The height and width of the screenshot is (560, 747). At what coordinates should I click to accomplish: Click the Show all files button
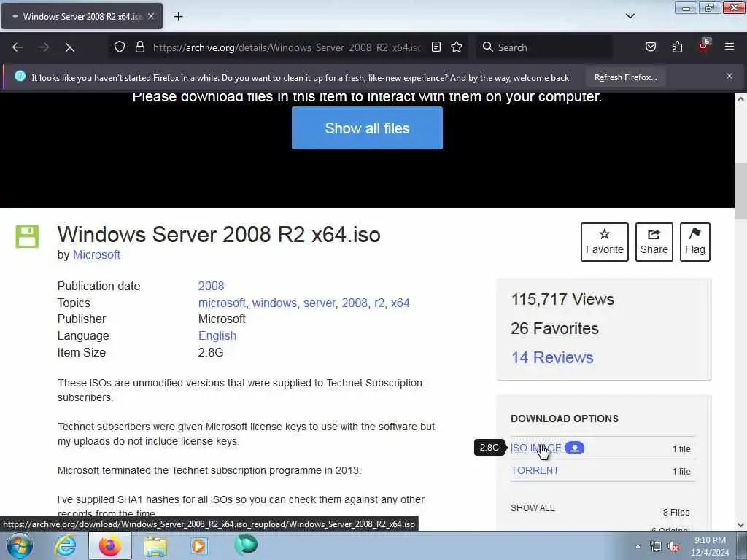367,128
